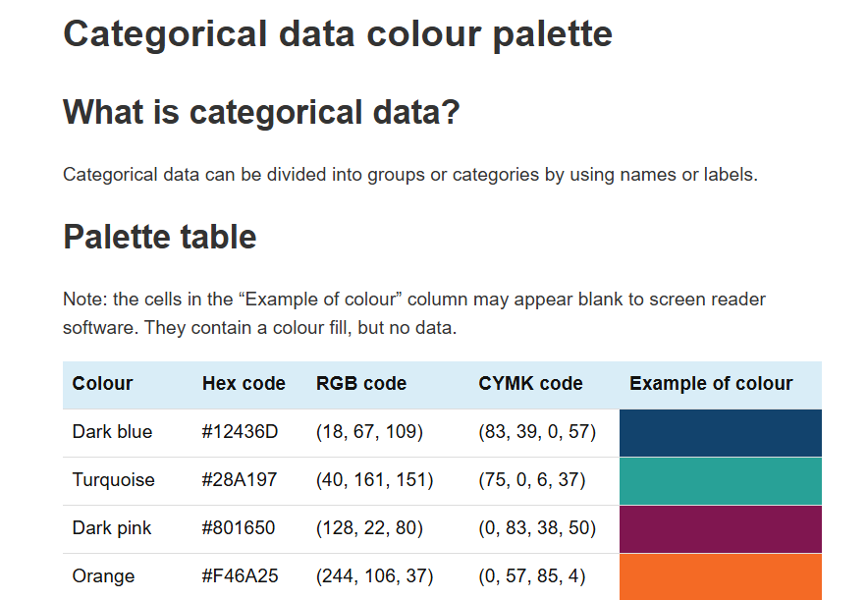
Task: Click the Categorical data colour palette heading
Action: tap(338, 33)
